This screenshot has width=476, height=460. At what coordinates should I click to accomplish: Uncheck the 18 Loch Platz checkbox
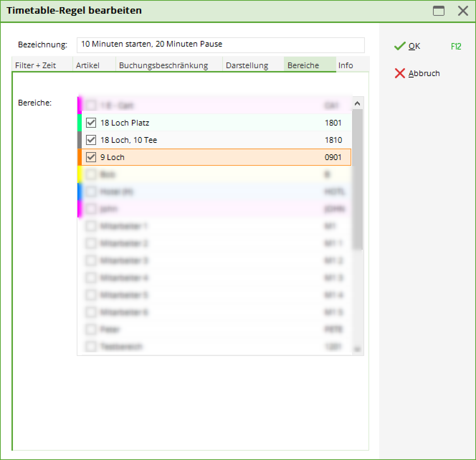(91, 123)
